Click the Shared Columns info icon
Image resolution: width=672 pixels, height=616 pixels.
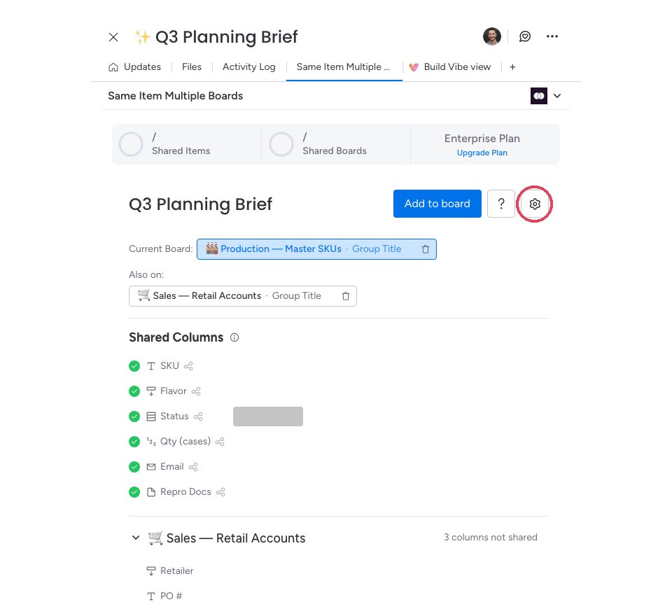[x=234, y=337]
